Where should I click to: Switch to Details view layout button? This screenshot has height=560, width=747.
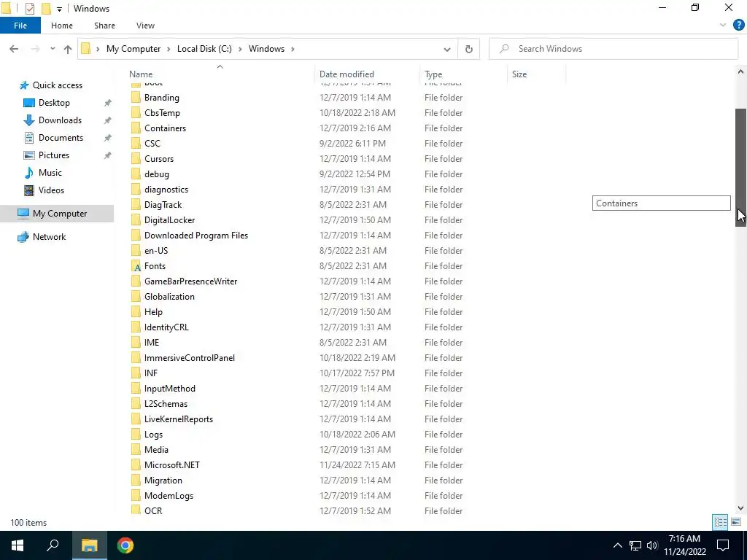click(720, 522)
